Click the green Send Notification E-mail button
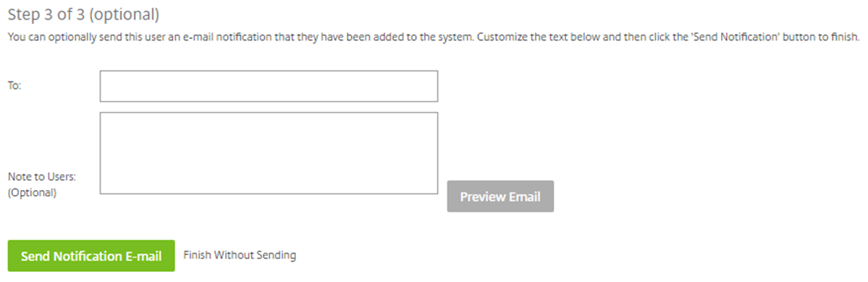Image resolution: width=868 pixels, height=282 pixels. [x=91, y=256]
